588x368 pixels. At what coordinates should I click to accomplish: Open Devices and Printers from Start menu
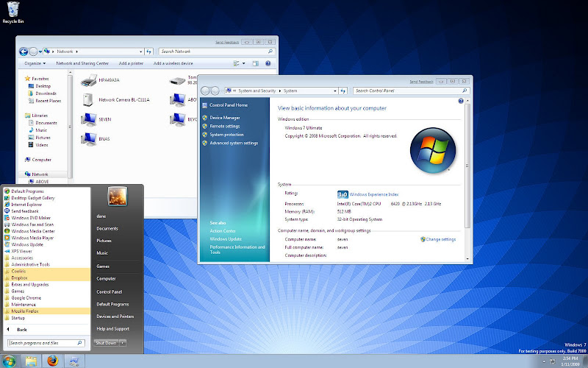click(115, 316)
